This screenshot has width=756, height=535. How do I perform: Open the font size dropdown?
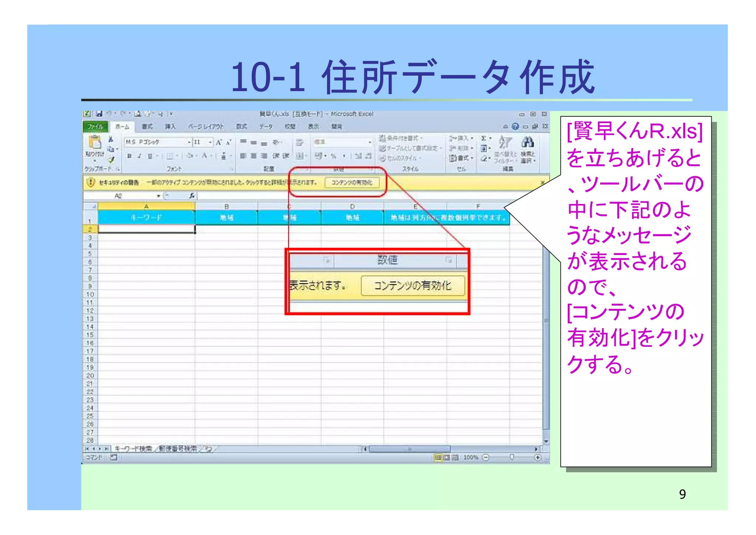pyautogui.click(x=210, y=142)
